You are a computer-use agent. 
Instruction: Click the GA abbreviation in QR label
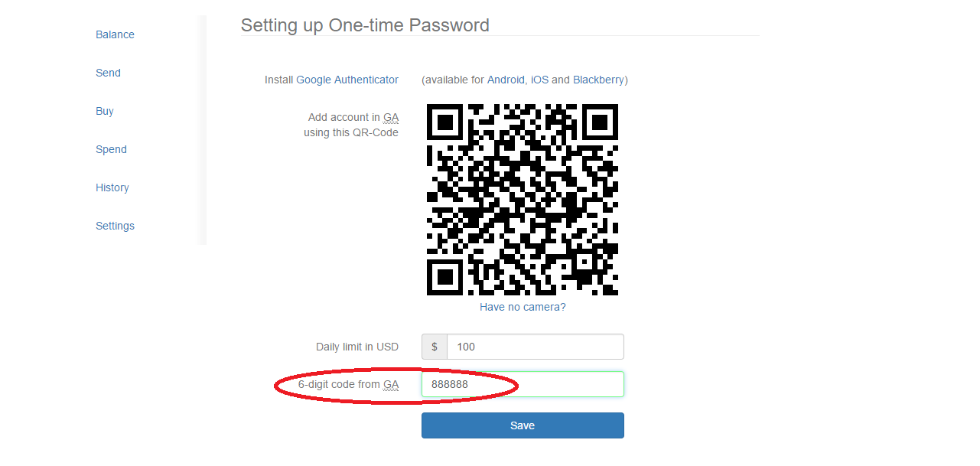[x=391, y=117]
